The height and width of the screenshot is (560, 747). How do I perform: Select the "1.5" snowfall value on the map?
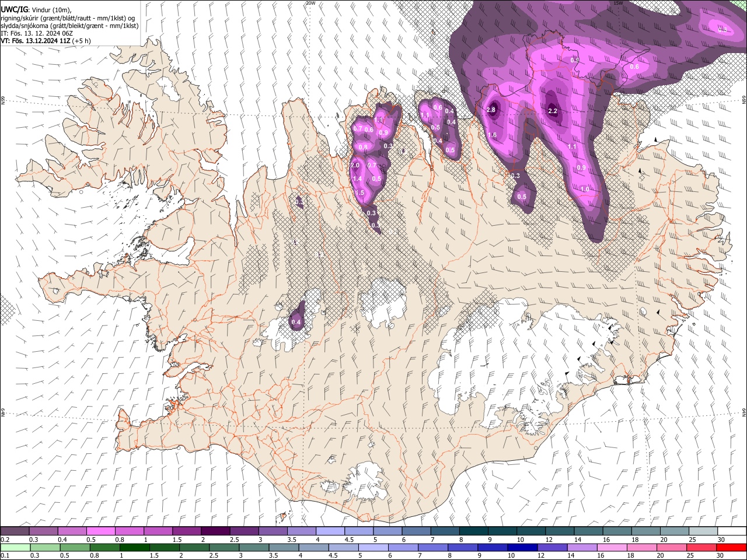coord(359,193)
